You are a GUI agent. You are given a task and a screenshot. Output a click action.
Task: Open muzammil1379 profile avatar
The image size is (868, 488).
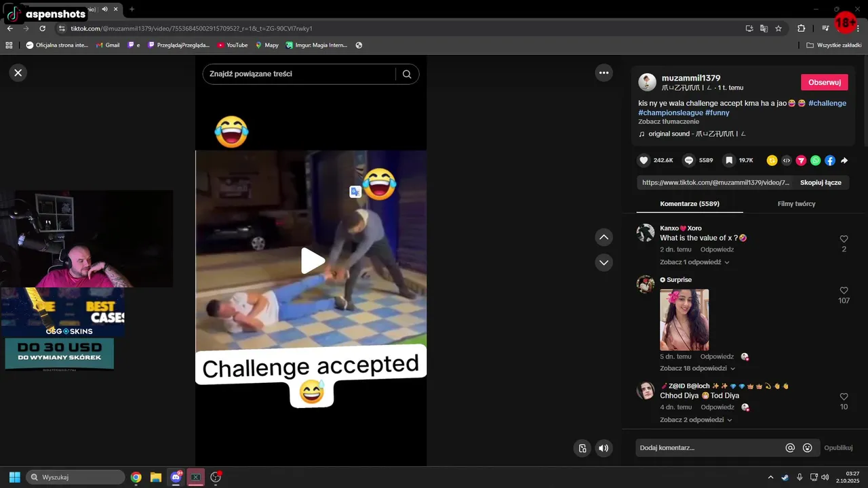[x=648, y=82]
